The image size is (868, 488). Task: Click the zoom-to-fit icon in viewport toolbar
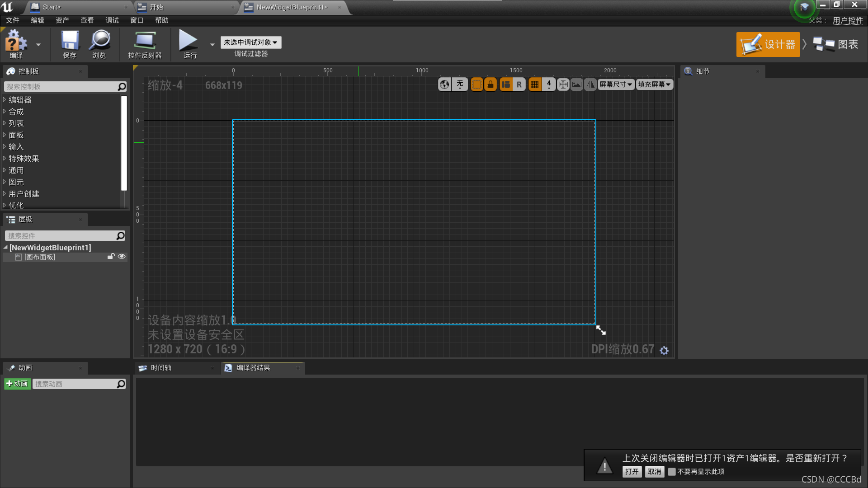pos(563,84)
